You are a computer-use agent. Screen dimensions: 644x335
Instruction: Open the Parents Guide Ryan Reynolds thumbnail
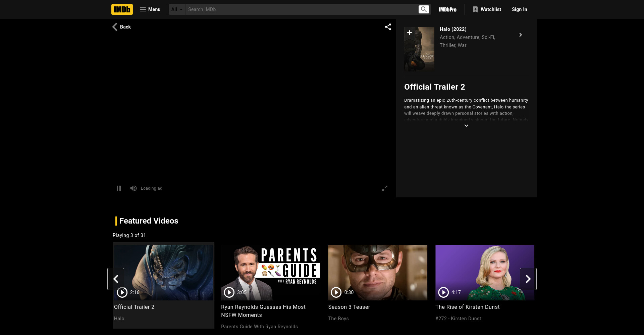(x=270, y=273)
